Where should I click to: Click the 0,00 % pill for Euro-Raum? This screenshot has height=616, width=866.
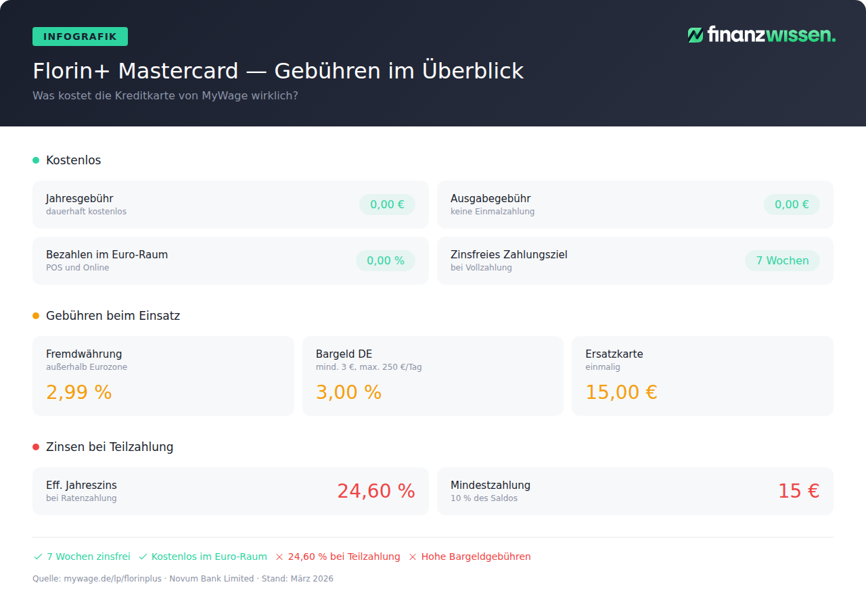pos(386,260)
